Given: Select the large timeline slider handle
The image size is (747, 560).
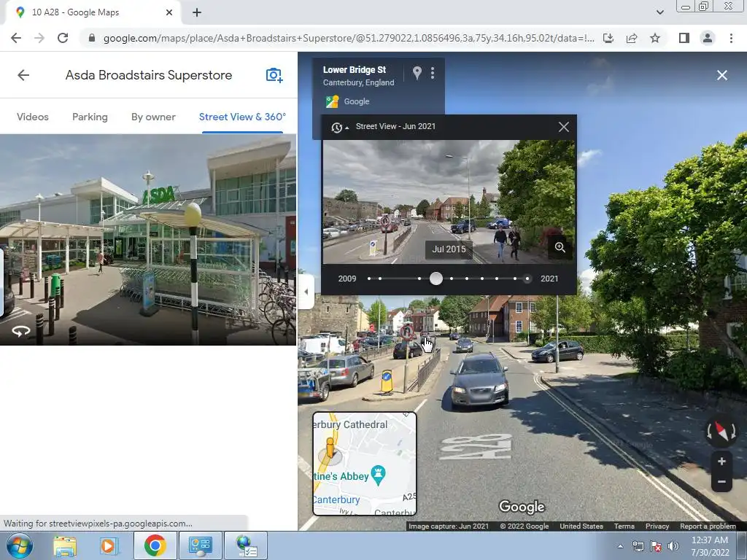Looking at the screenshot, I should point(436,279).
